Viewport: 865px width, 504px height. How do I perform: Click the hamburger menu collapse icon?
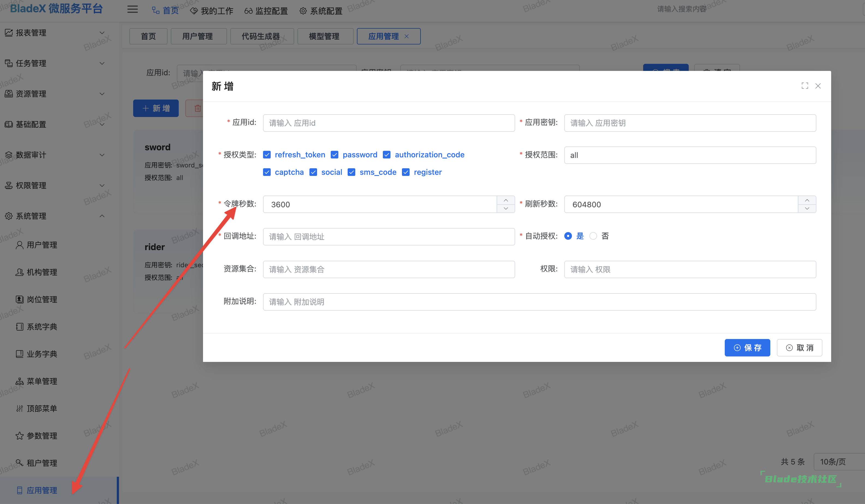point(133,10)
